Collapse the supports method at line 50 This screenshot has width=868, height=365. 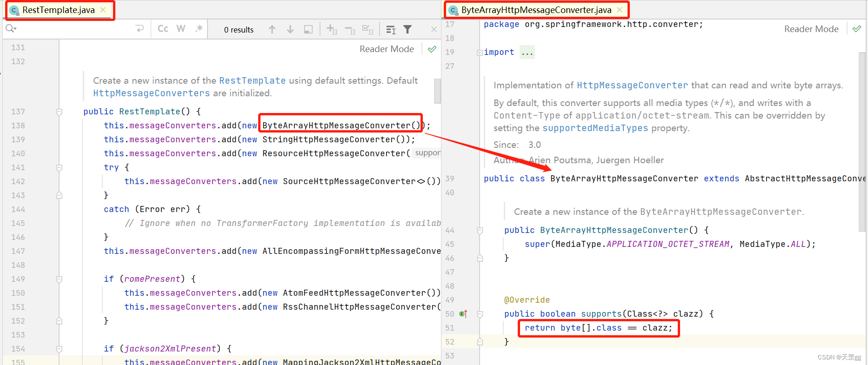[480, 314]
